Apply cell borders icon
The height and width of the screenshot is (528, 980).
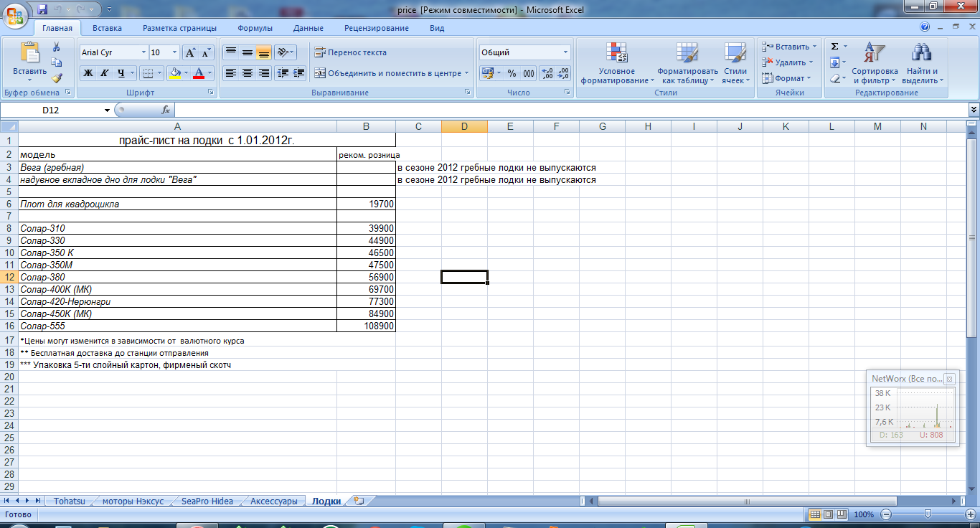146,72
